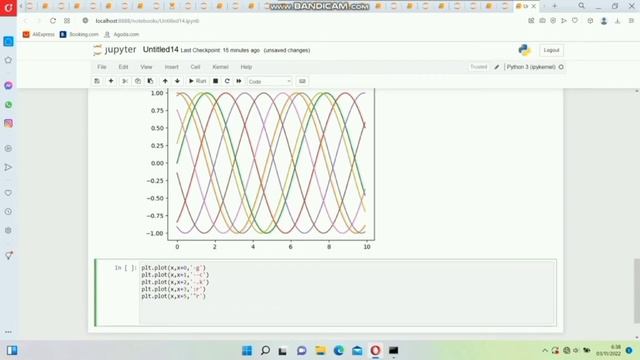Image resolution: width=640 pixels, height=360 pixels.
Task: Insert cell below with the plus icon
Action: 111,81
